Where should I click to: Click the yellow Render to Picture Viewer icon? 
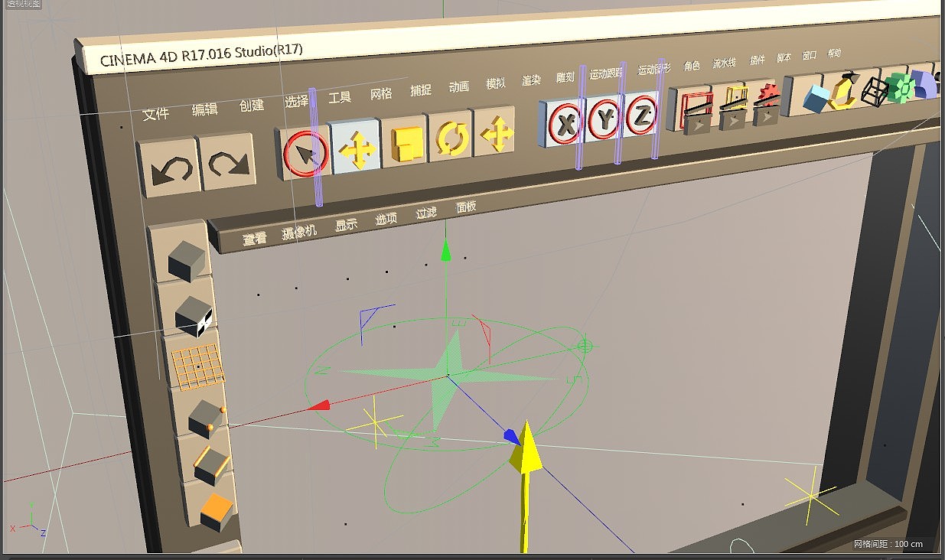click(733, 106)
